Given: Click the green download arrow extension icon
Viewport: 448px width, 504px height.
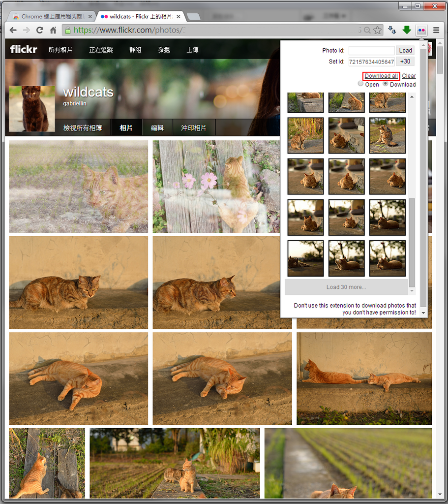Looking at the screenshot, I should click(407, 30).
